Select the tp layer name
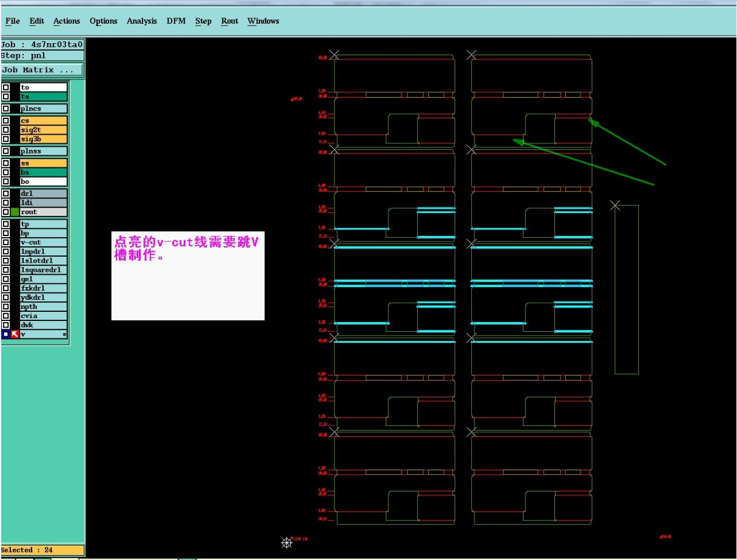Screen dimensions: 737x560 tap(43, 224)
